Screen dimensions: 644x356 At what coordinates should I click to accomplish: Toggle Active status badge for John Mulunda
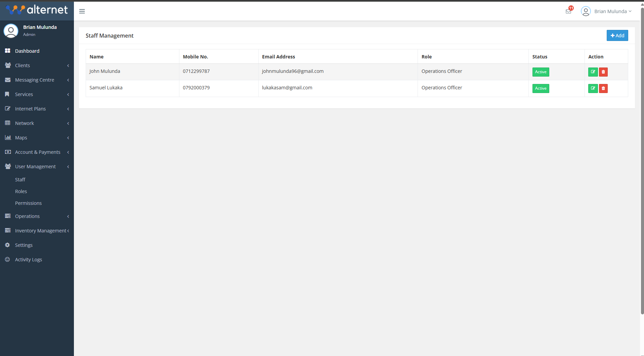541,72
